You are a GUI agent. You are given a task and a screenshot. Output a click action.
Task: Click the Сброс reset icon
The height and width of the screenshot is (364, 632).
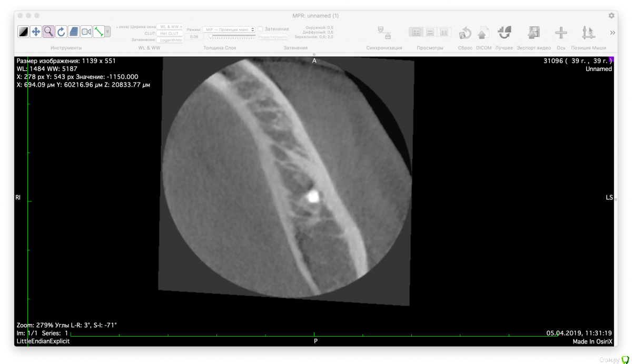pyautogui.click(x=465, y=33)
